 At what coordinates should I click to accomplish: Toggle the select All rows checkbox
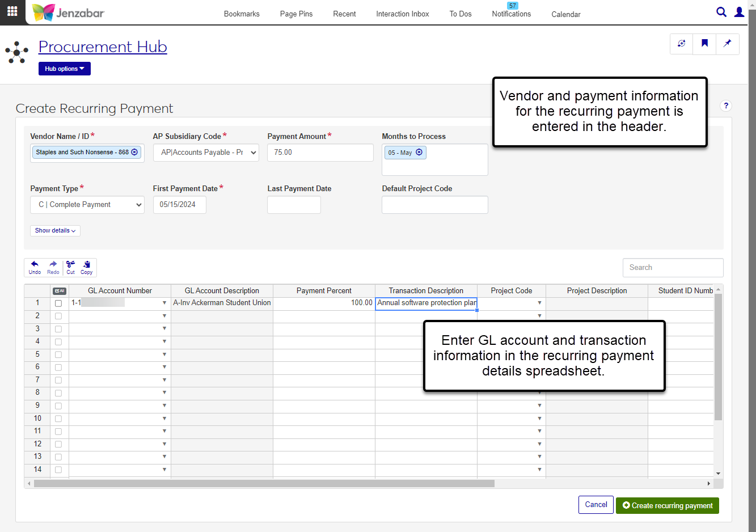point(59,291)
